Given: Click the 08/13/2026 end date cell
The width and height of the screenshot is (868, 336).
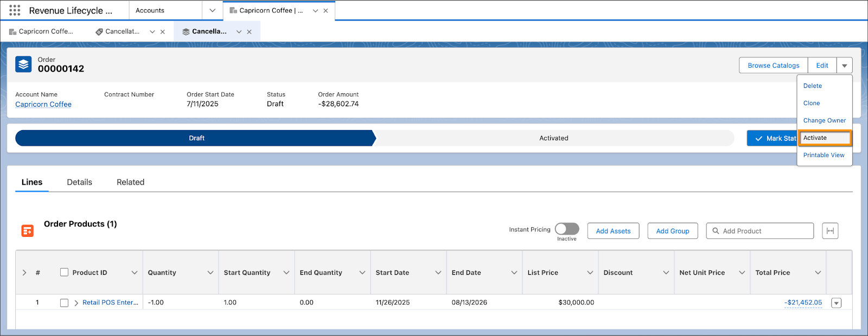Looking at the screenshot, I should [x=484, y=303].
